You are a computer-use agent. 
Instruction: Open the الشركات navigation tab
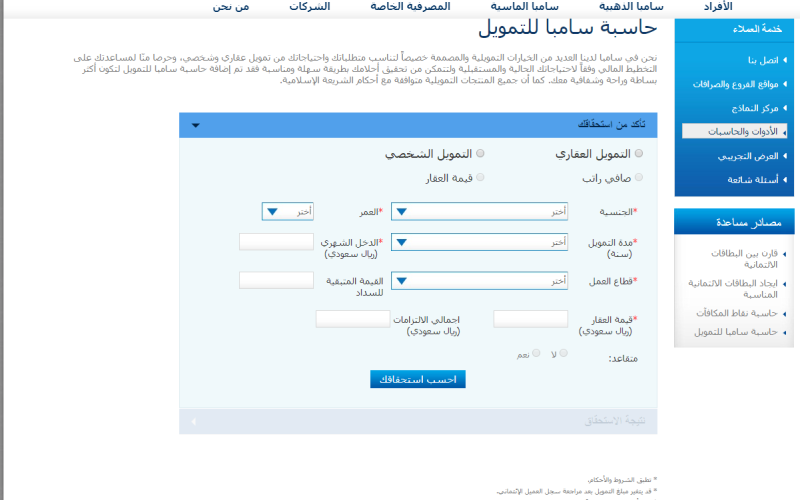click(x=310, y=7)
